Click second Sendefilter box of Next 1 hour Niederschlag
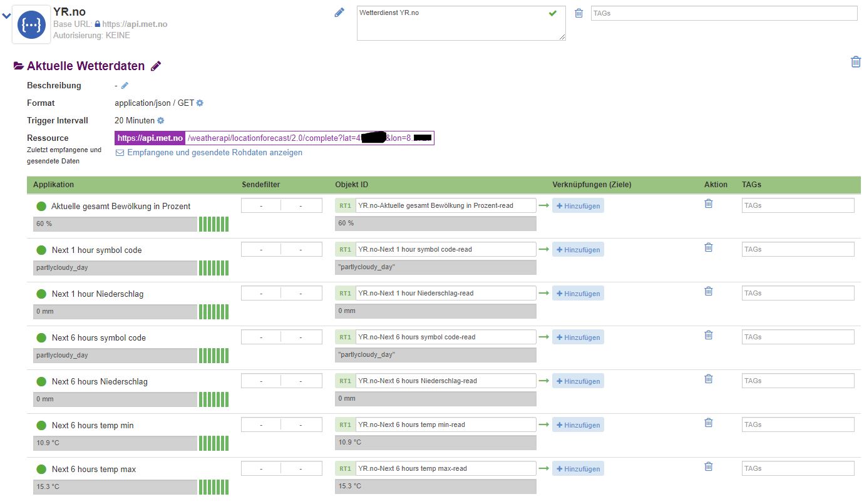The image size is (864, 504). click(x=302, y=293)
